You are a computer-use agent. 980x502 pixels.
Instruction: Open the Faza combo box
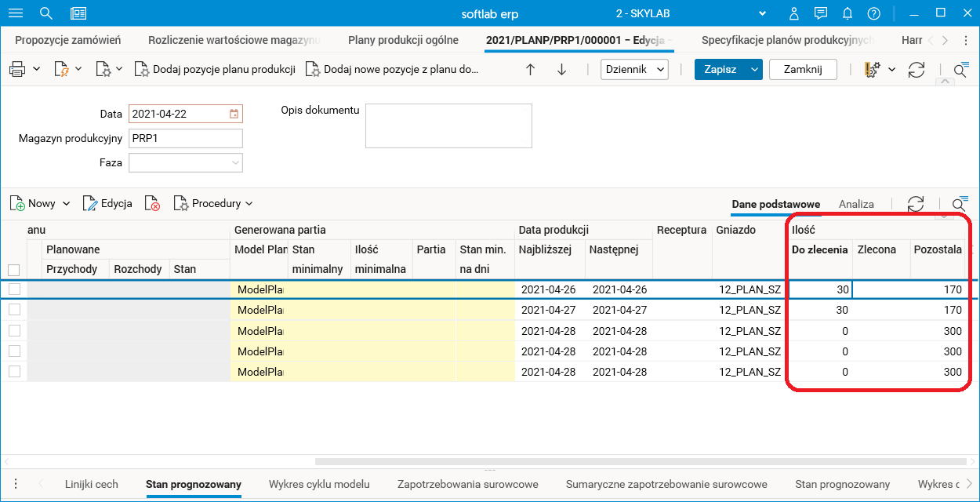[x=186, y=162]
